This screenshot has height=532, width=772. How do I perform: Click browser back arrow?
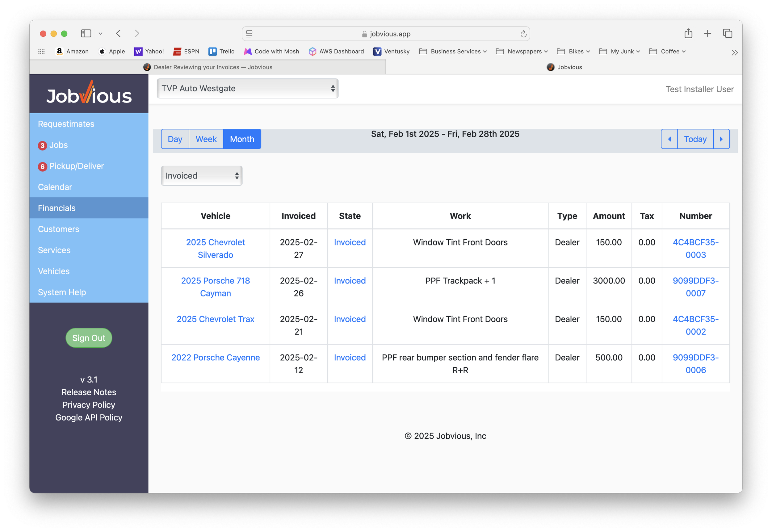click(x=118, y=33)
